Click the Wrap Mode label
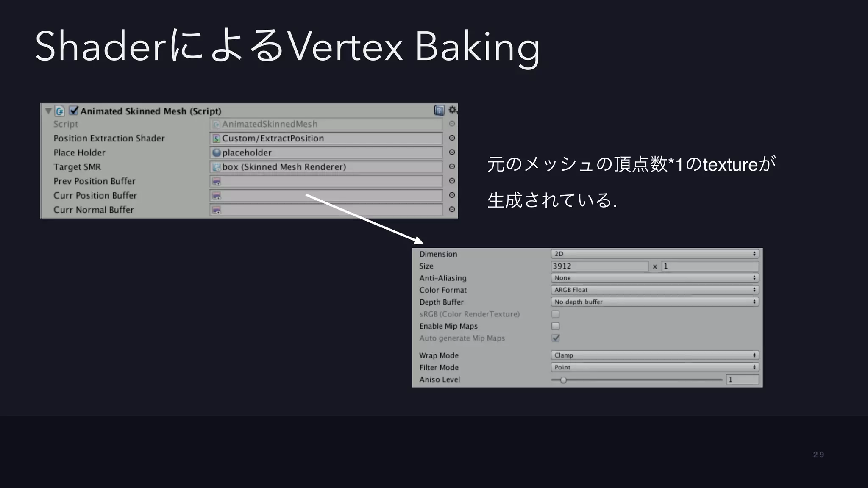Screen dimensions: 868x488 tap(439, 355)
